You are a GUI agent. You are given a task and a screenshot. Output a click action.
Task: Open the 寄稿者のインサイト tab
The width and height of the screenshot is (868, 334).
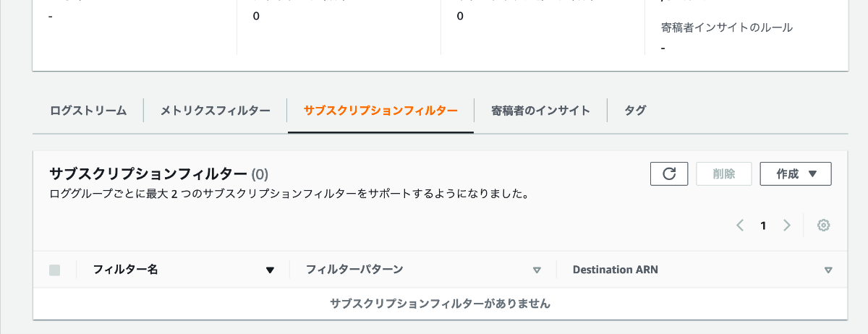pyautogui.click(x=540, y=111)
